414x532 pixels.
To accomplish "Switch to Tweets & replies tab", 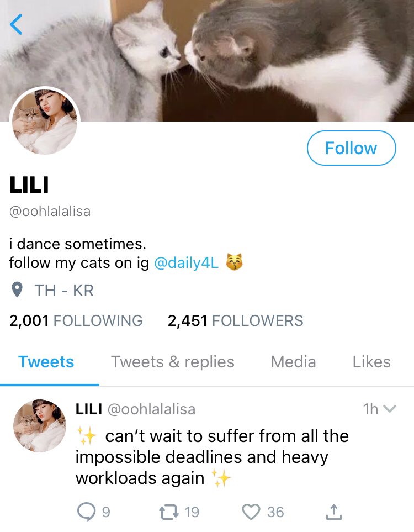I will pos(173,362).
